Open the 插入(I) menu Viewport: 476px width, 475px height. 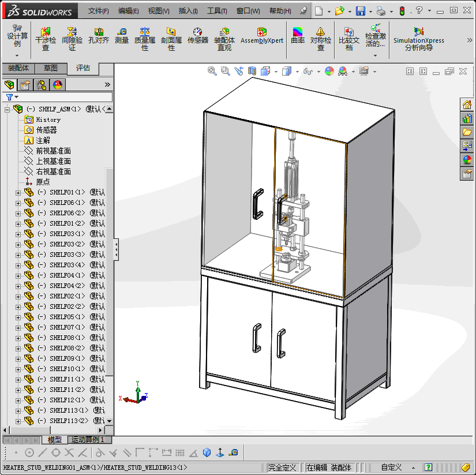tap(188, 11)
